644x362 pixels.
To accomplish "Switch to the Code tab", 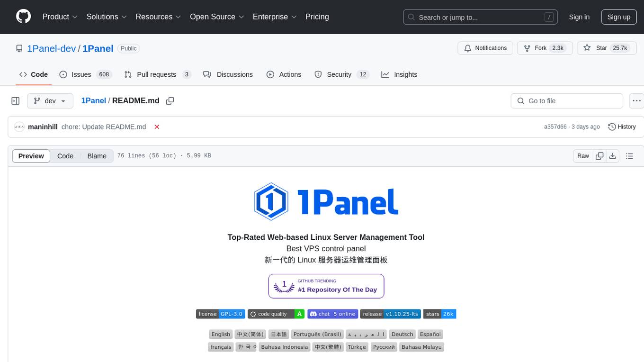I will pos(33,74).
